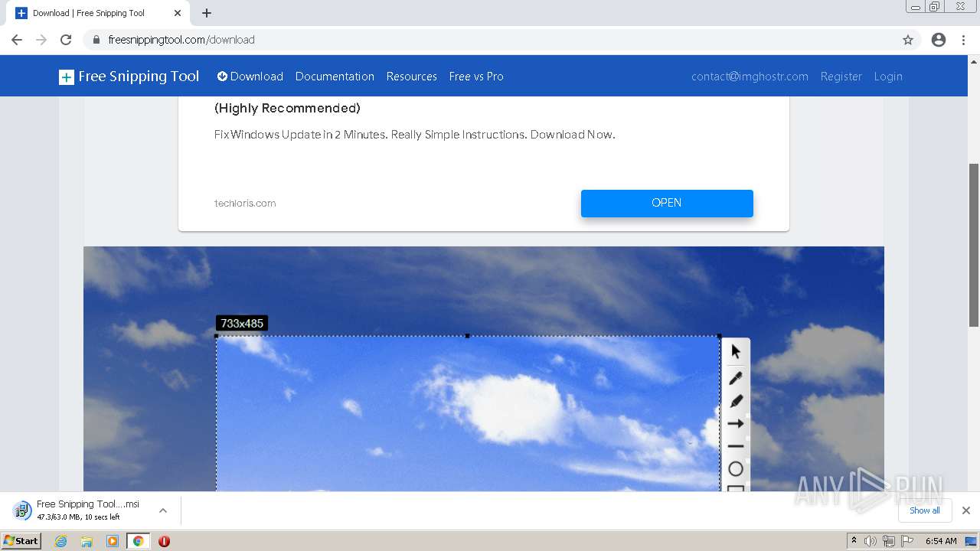Open the Chrome three-dot menu
Screen dimensions: 980x551
964,40
